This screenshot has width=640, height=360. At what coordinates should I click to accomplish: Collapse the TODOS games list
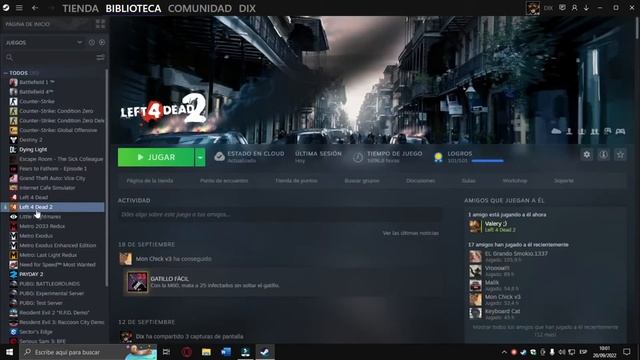click(5, 73)
